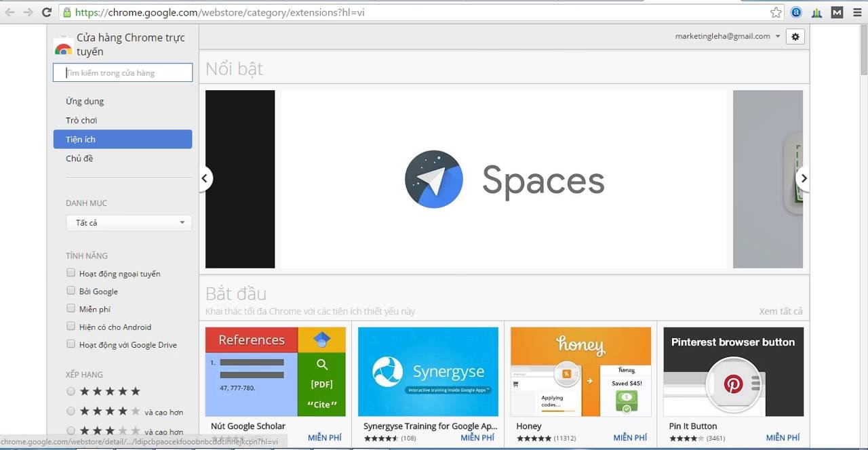Click the green padlock secure icon
868x450 pixels.
pyautogui.click(x=66, y=12)
